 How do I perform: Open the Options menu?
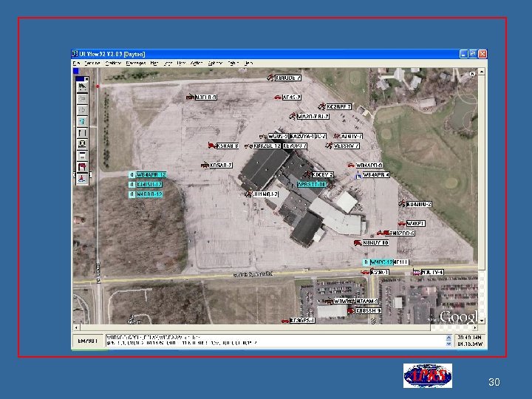(x=215, y=63)
